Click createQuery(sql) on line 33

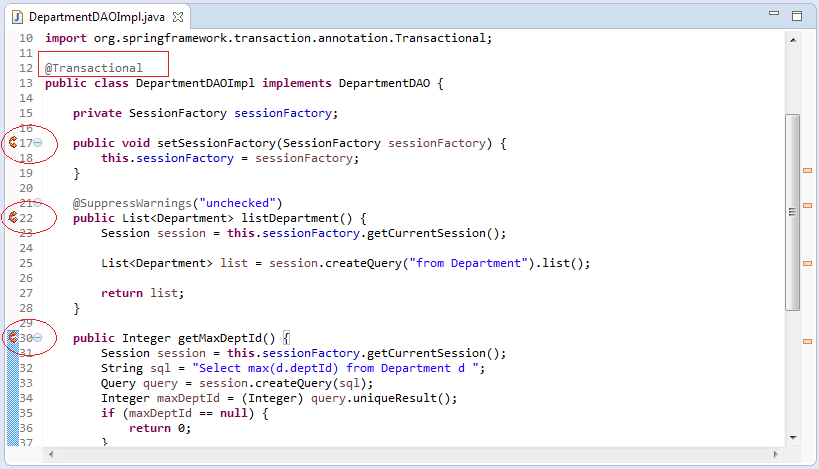tap(316, 383)
